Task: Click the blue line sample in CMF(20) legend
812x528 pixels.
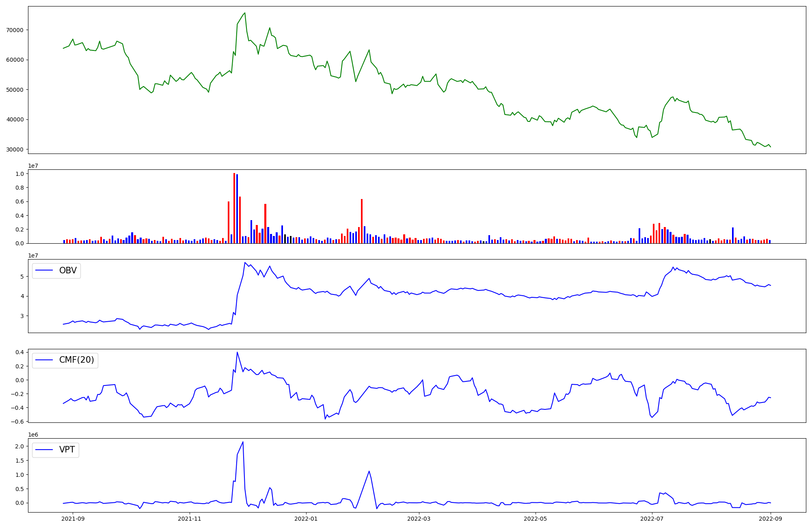Action: (45, 360)
